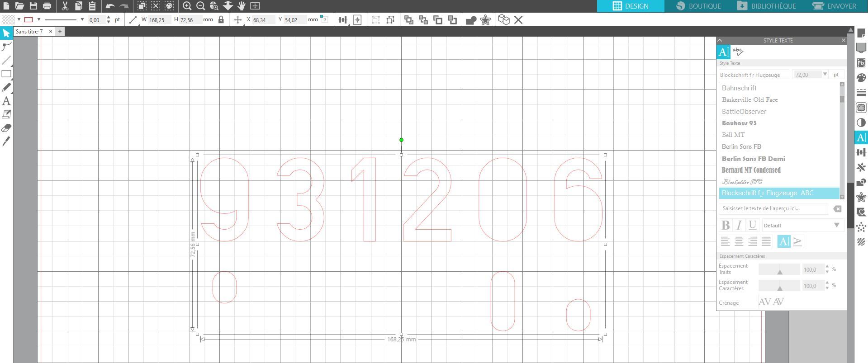This screenshot has height=363, width=868.
Task: Decrease Espacement Caractères with down arrow
Action: coord(827,288)
